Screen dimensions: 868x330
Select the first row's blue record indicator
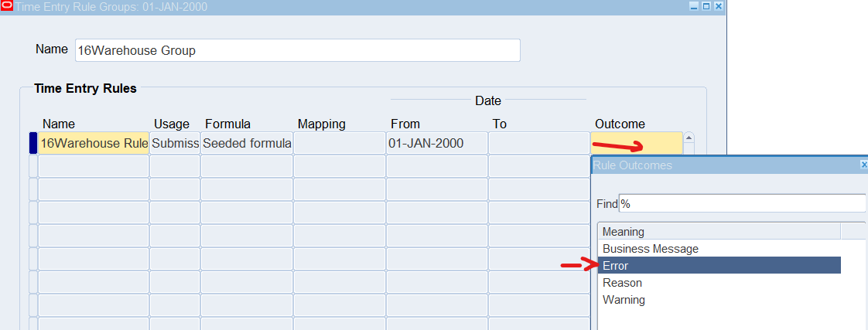32,143
